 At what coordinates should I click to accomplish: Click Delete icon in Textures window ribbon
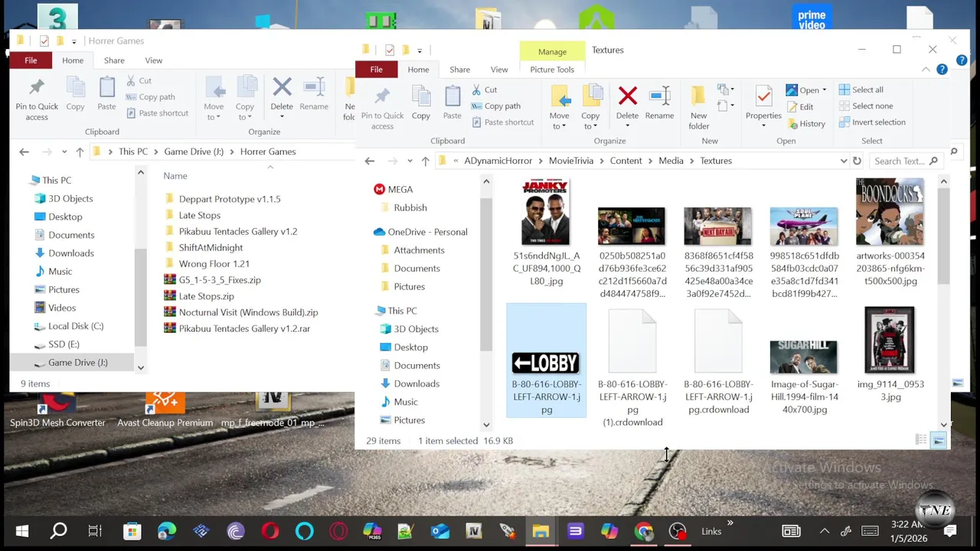coord(627,103)
